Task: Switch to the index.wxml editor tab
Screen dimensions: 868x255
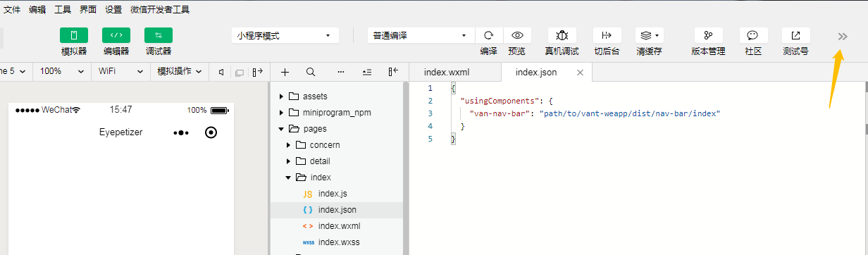Action: tap(447, 72)
